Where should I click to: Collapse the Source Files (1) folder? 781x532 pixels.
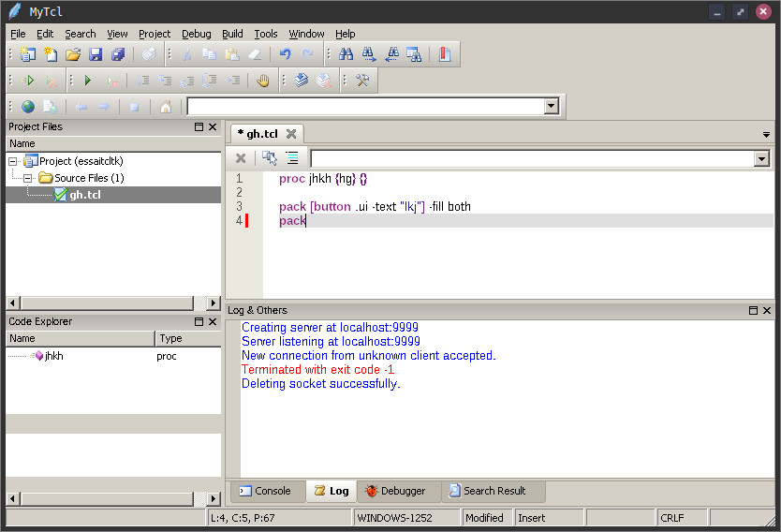28,178
